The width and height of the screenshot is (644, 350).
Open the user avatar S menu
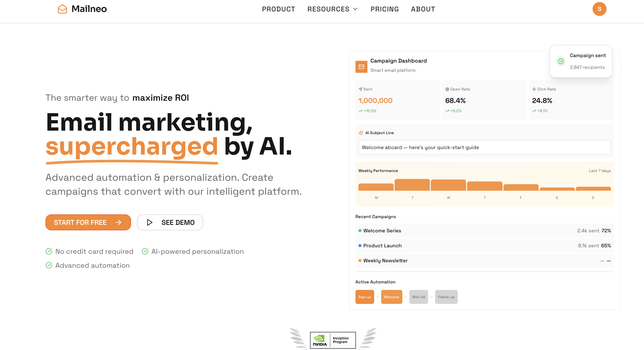pyautogui.click(x=599, y=9)
